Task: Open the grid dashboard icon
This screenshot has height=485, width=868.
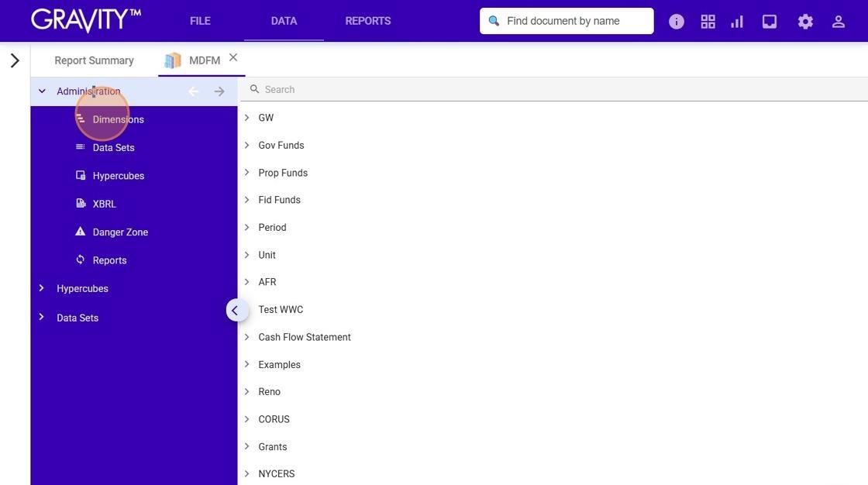Action: coord(708,22)
